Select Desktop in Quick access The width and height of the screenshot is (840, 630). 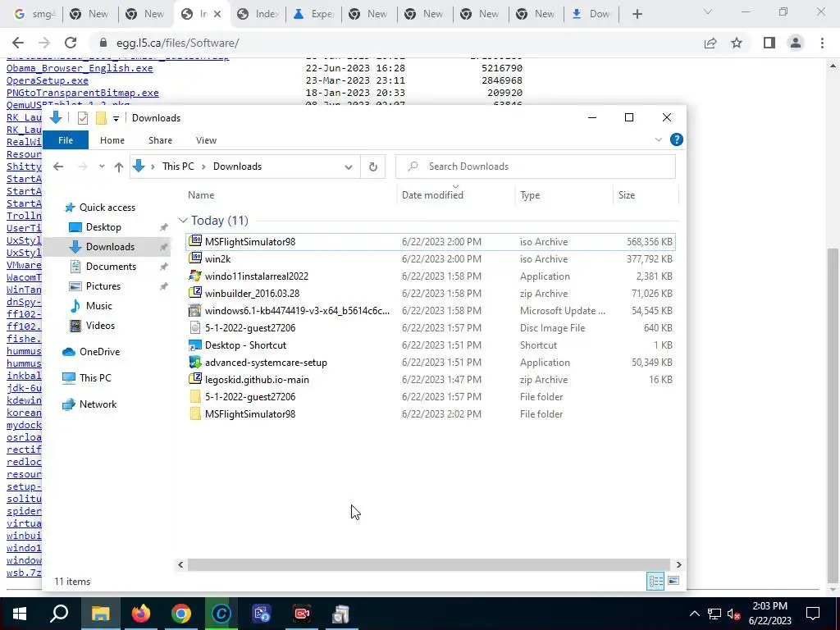(103, 227)
